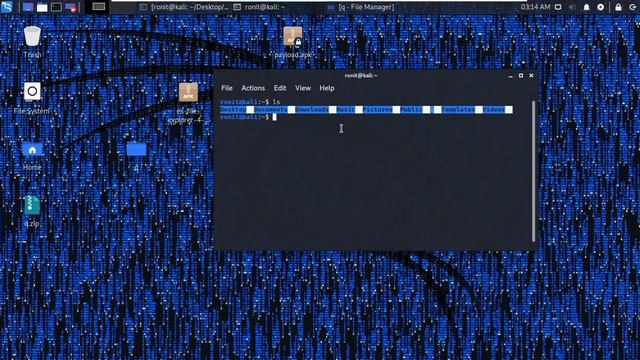
Task: Click the terminal title bar
Action: [x=360, y=76]
